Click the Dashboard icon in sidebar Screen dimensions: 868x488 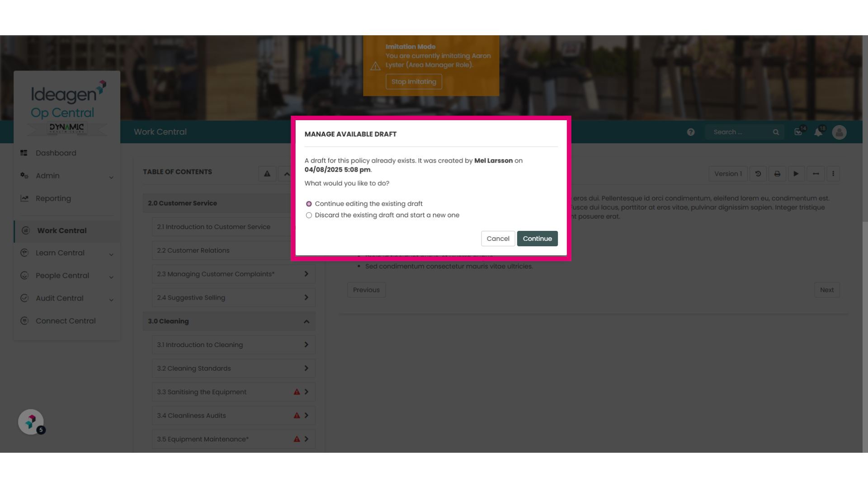click(x=24, y=153)
